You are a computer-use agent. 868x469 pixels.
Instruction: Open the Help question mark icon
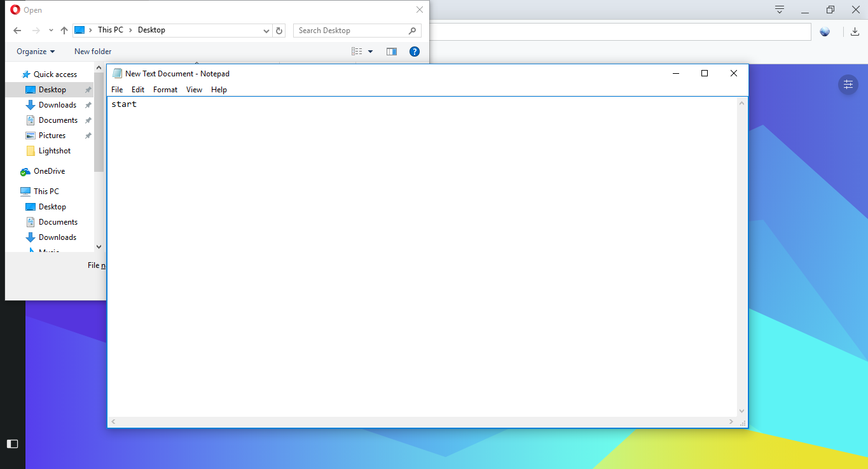[415, 52]
